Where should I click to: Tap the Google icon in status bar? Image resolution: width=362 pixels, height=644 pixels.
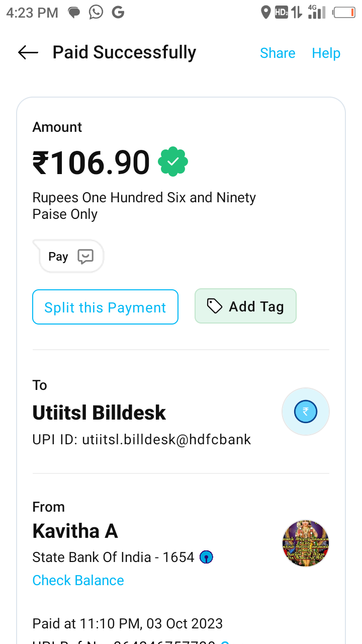(118, 12)
